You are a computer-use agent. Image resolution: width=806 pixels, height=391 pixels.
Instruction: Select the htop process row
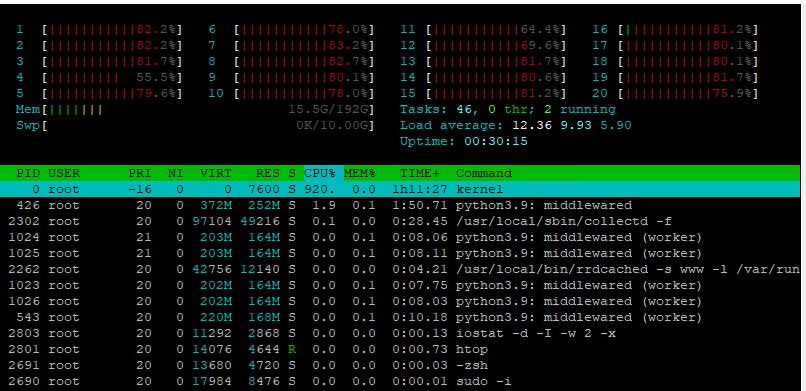pos(400,349)
